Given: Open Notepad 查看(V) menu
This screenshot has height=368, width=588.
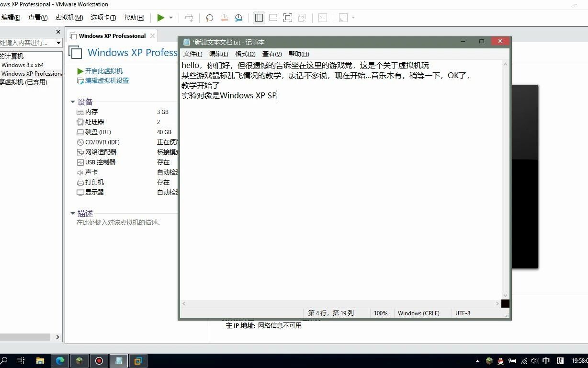Looking at the screenshot, I should click(272, 54).
